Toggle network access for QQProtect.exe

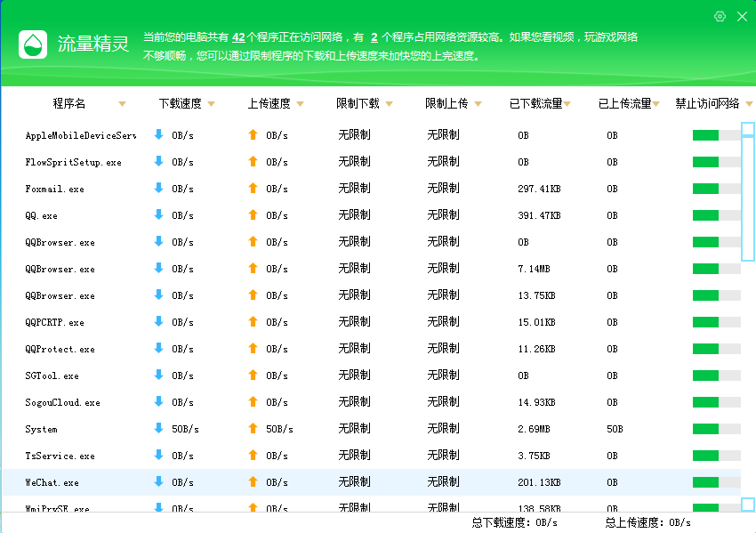click(717, 349)
